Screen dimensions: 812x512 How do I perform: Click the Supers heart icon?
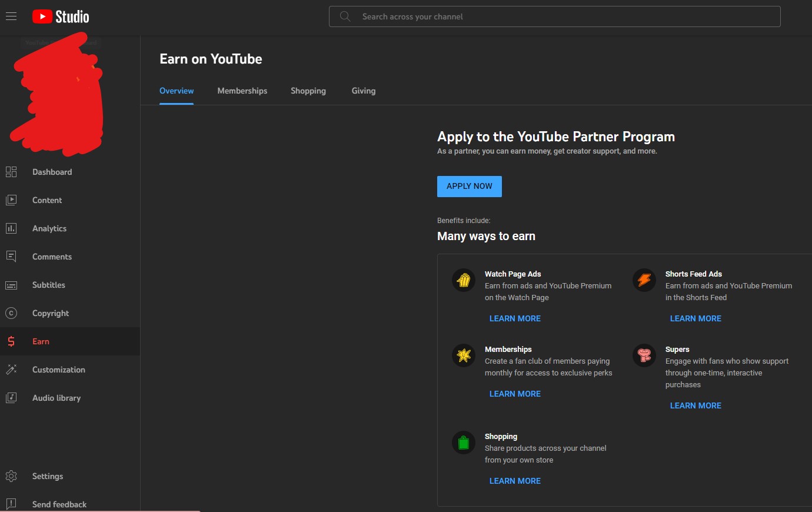[644, 355]
